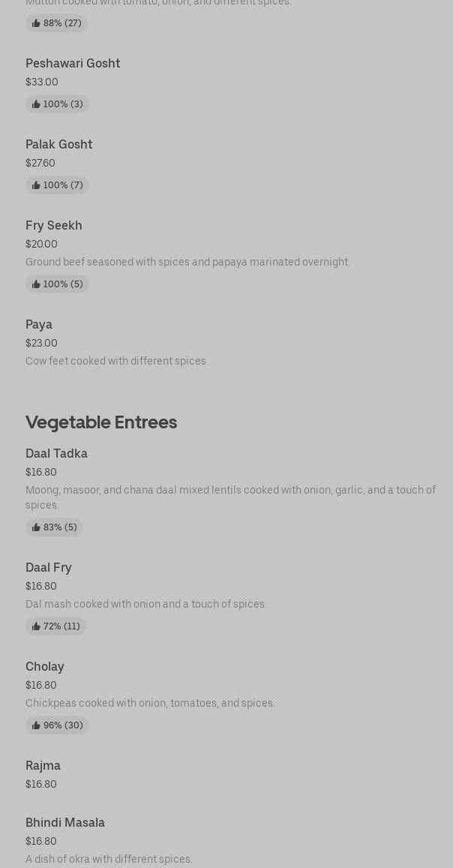Click the Paya $23.00 price
Viewport: 453px width, 868px height.
point(41,343)
